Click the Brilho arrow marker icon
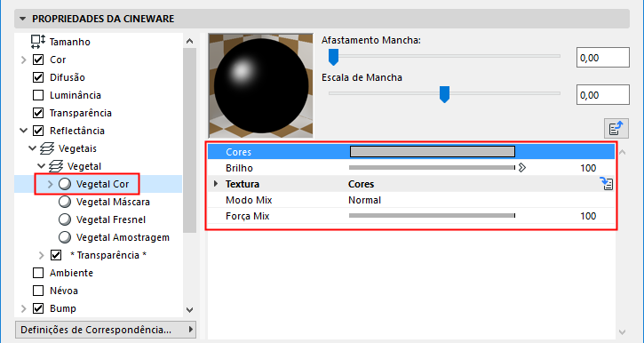The width and height of the screenshot is (644, 343). 521,168
